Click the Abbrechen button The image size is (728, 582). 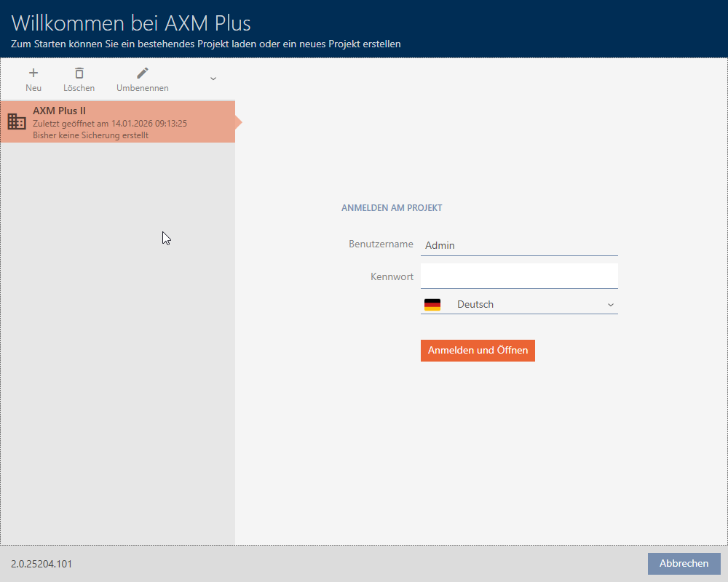tap(684, 564)
